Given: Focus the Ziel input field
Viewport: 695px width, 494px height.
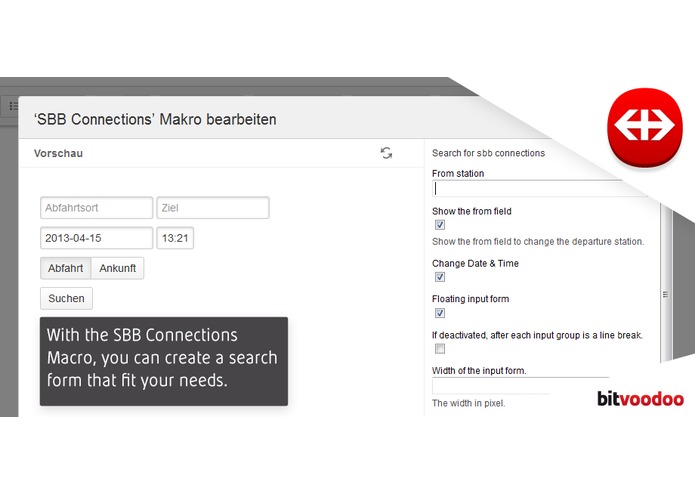Looking at the screenshot, I should (213, 208).
